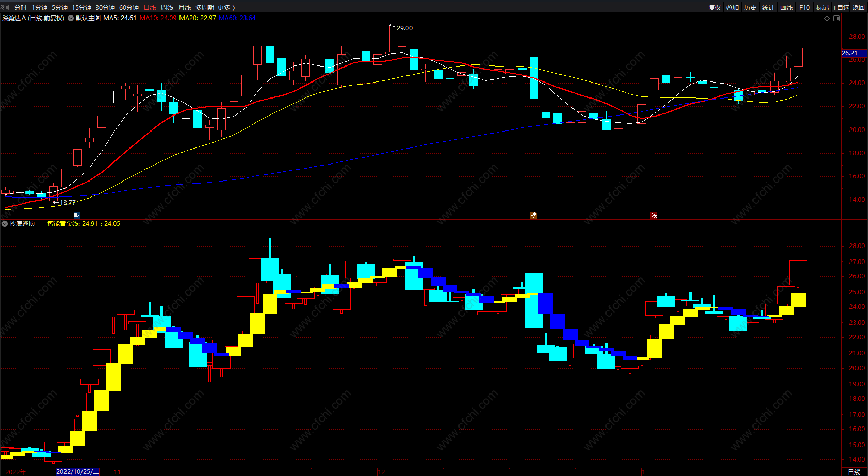Click the MA60: 23.64 indicator value

click(x=237, y=18)
